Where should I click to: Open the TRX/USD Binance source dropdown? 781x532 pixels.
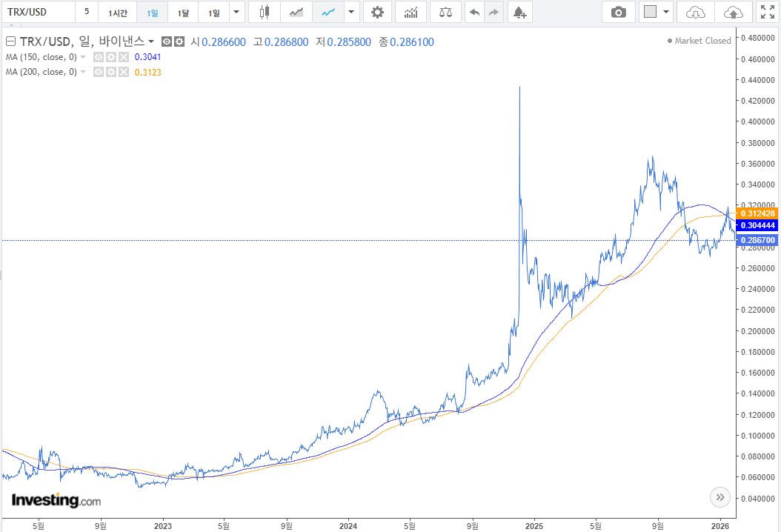tap(151, 41)
